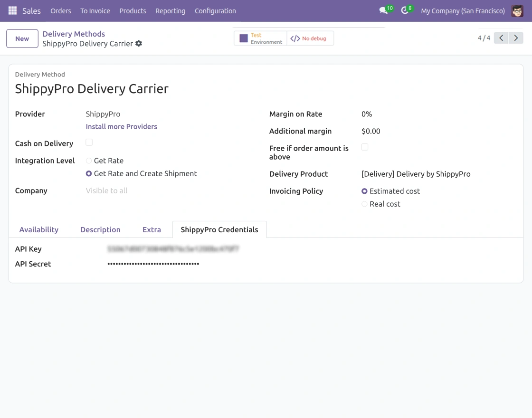Go to the Sales app home
This screenshot has height=418, width=532.
coord(31,11)
